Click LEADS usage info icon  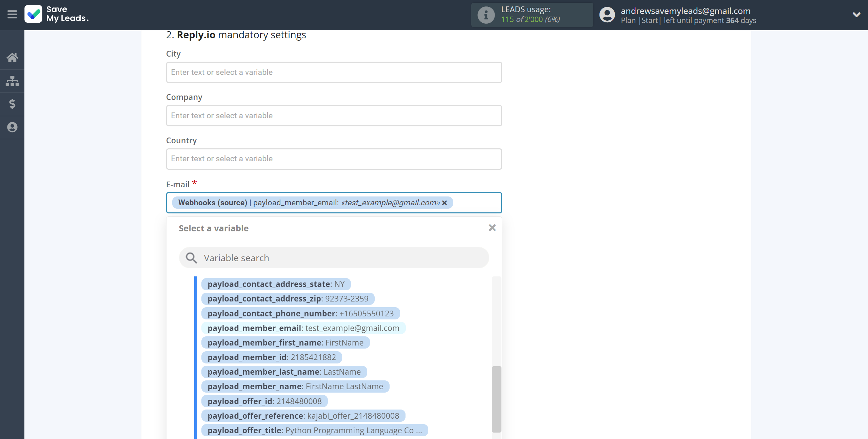tap(486, 15)
